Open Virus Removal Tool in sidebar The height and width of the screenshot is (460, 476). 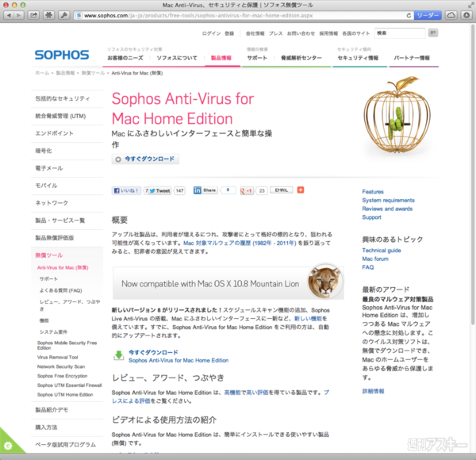(58, 358)
